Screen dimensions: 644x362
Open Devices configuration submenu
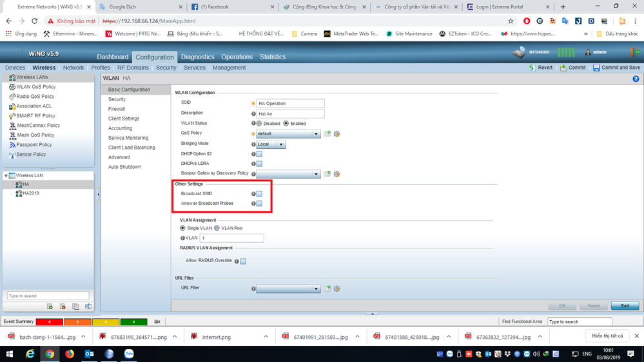15,68
